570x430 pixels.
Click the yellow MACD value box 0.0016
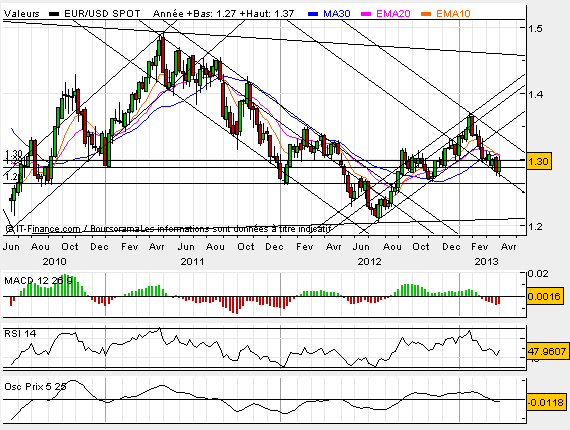point(544,297)
